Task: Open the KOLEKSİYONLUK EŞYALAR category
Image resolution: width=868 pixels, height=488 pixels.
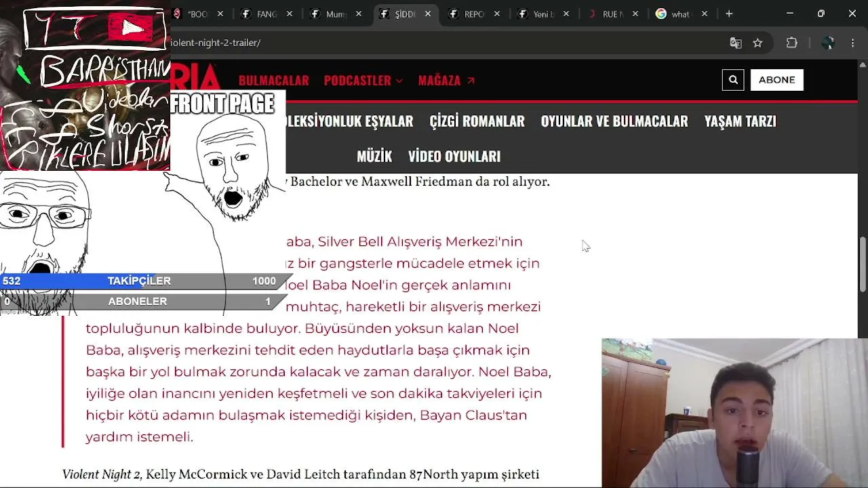Action: tap(349, 121)
